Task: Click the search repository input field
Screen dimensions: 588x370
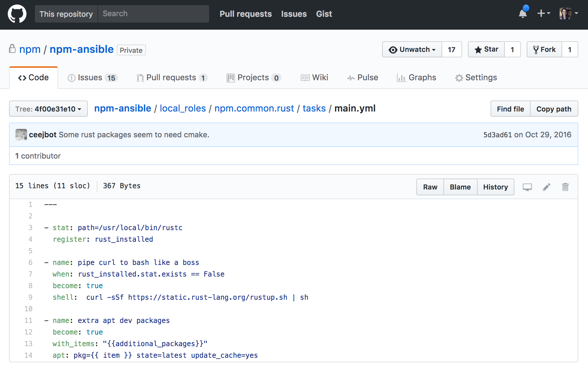Action: (153, 14)
